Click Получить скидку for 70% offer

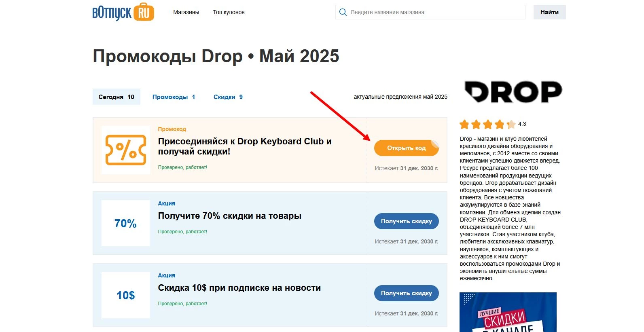tap(407, 221)
